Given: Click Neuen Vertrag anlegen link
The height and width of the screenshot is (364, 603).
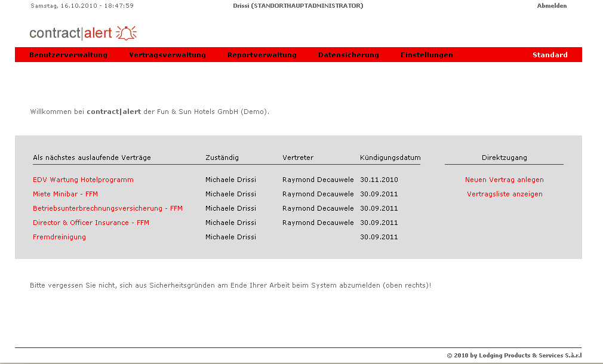Looking at the screenshot, I should [504, 180].
